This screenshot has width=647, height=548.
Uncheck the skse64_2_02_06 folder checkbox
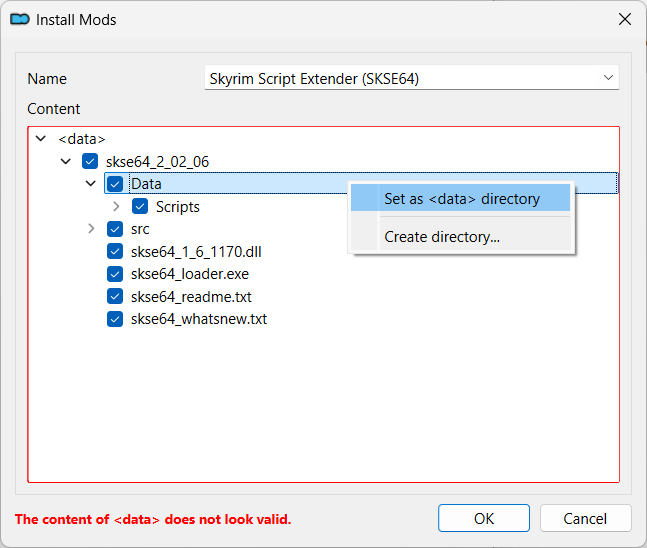tap(90, 161)
